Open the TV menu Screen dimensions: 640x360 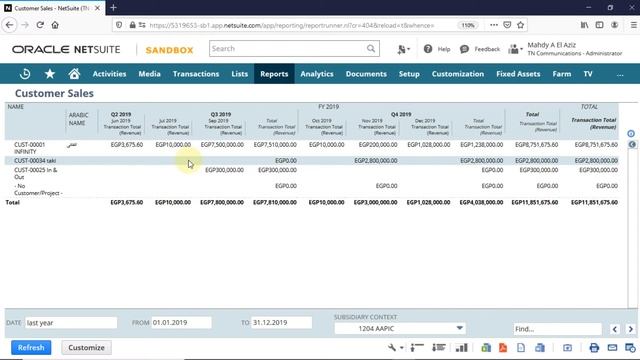click(x=588, y=74)
